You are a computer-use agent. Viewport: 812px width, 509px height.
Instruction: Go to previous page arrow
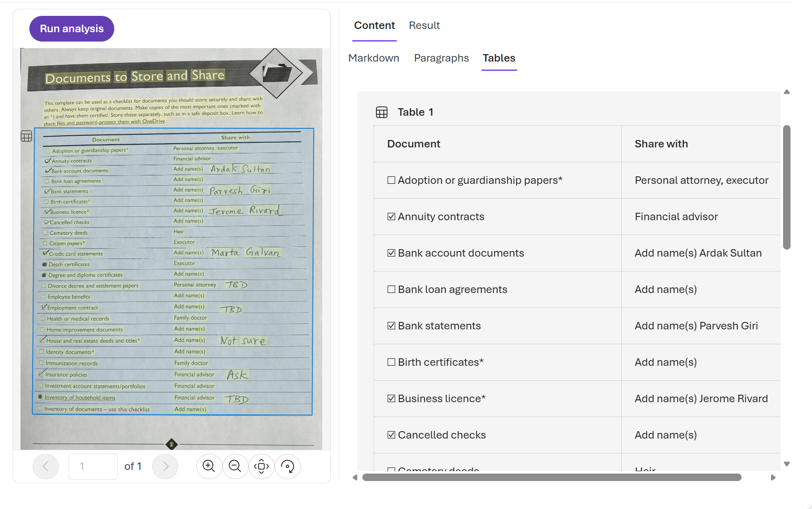tap(46, 466)
